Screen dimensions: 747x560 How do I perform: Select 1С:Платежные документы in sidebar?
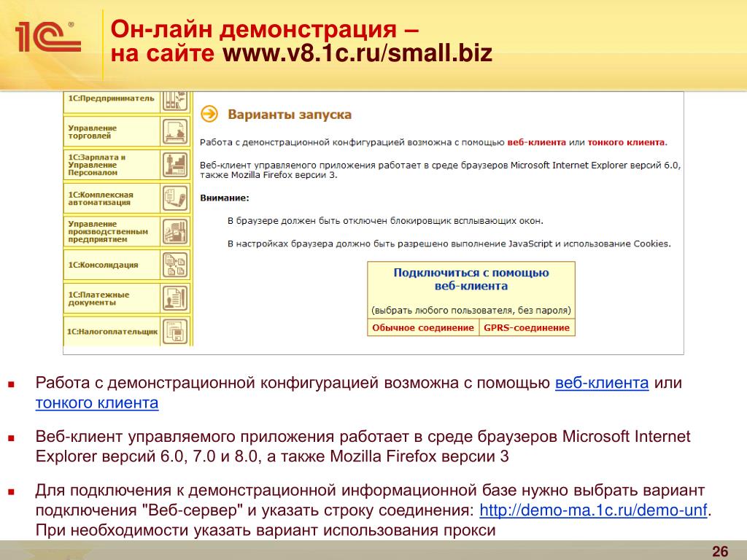[x=98, y=298]
